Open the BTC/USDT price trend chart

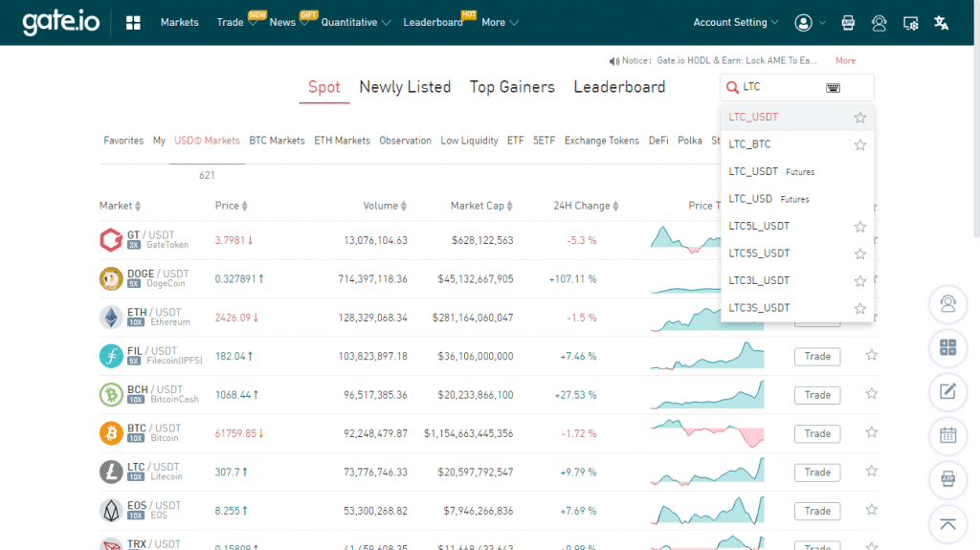point(707,433)
